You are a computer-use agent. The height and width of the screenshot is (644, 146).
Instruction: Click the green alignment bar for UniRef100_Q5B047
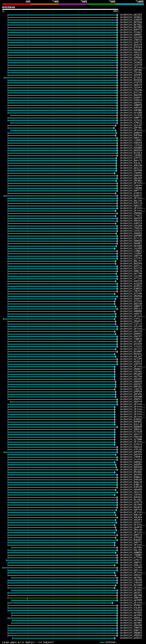pos(63,597)
